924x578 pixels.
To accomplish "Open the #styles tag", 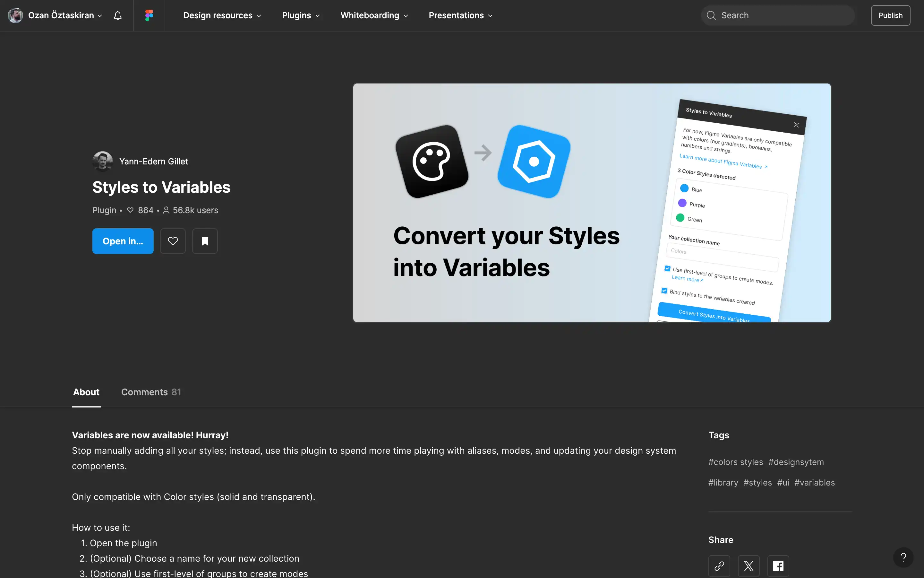I will pos(757,482).
